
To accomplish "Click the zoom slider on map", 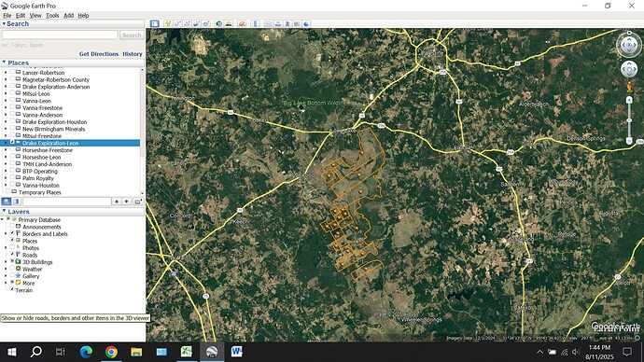I will [x=629, y=120].
